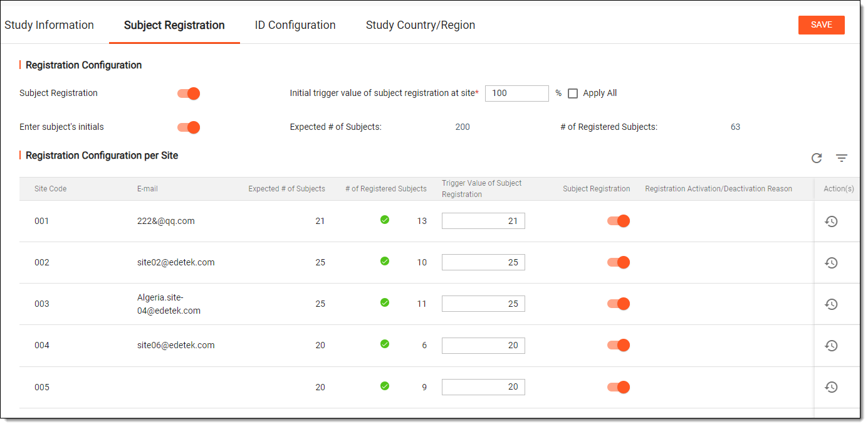Disable subject registration for site 002
The image size is (868, 426).
619,262
